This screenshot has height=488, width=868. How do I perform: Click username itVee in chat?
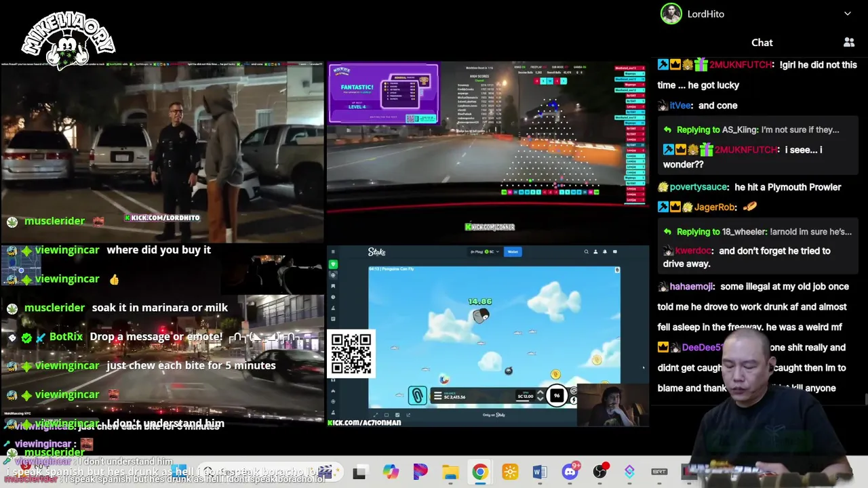click(681, 106)
